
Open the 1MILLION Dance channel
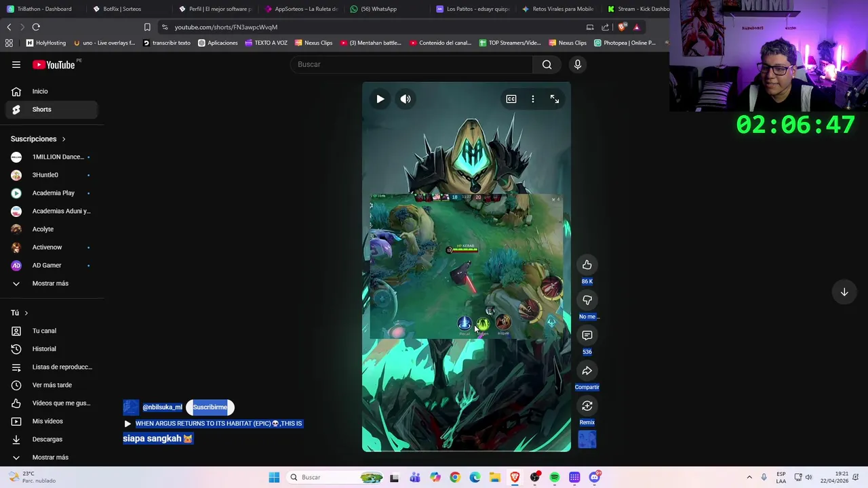pyautogui.click(x=52, y=157)
